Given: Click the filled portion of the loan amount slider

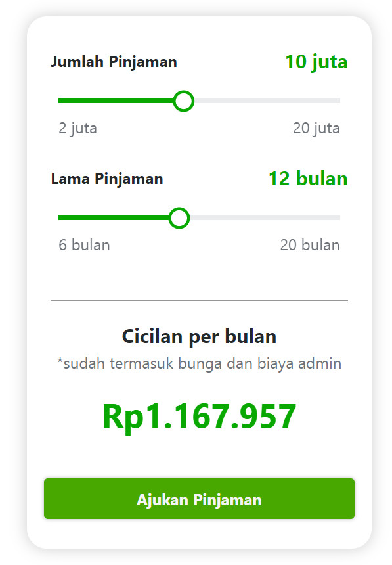Looking at the screenshot, I should click(x=118, y=102).
